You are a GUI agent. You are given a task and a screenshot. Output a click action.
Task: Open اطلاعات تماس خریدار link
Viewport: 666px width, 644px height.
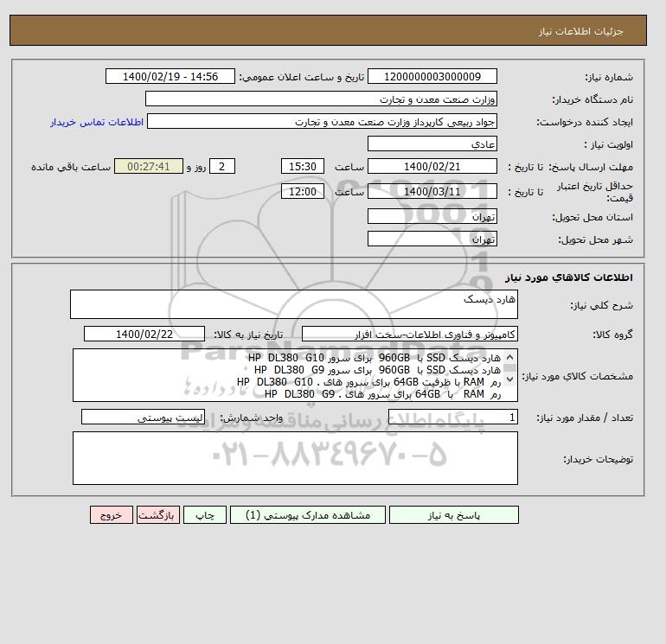tap(97, 122)
